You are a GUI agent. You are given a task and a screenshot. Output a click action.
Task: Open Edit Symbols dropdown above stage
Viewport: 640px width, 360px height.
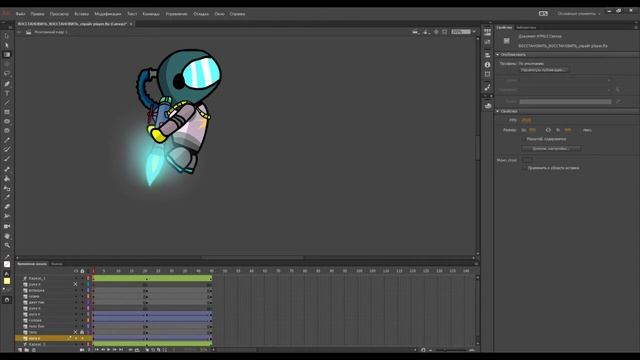(426, 32)
